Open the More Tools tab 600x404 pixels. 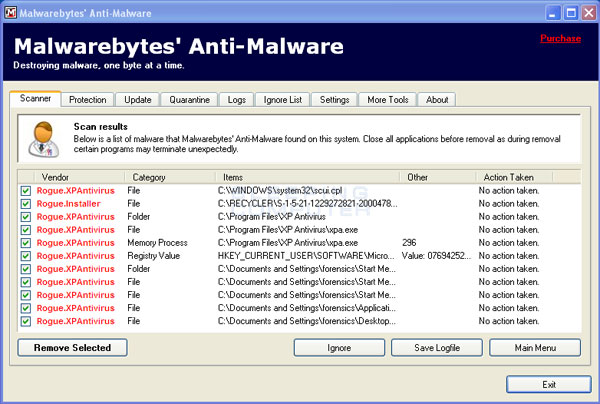(388, 100)
